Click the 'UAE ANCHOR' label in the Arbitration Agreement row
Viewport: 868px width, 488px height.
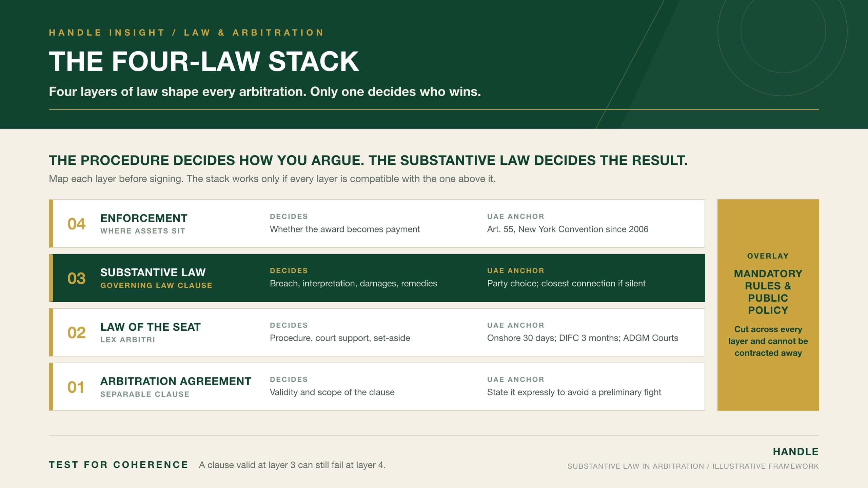tap(516, 380)
